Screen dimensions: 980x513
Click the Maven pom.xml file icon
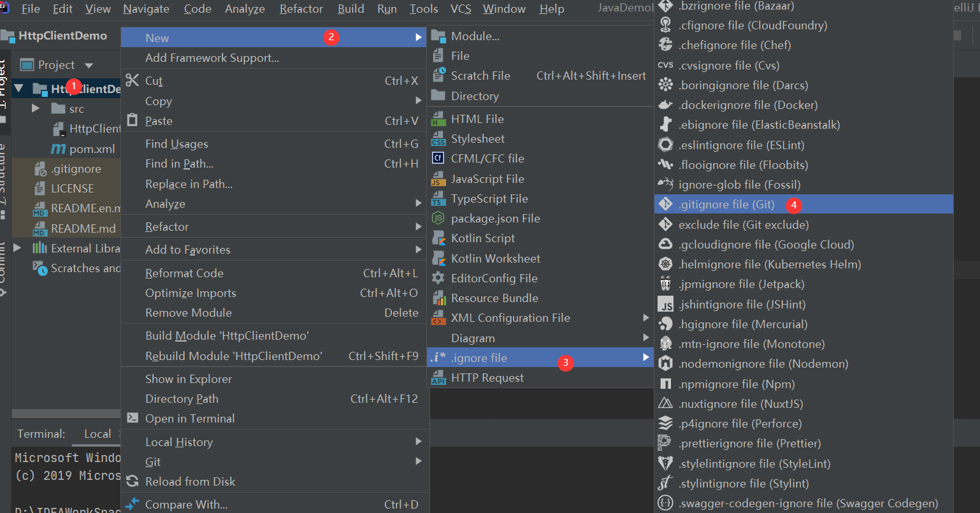58,148
